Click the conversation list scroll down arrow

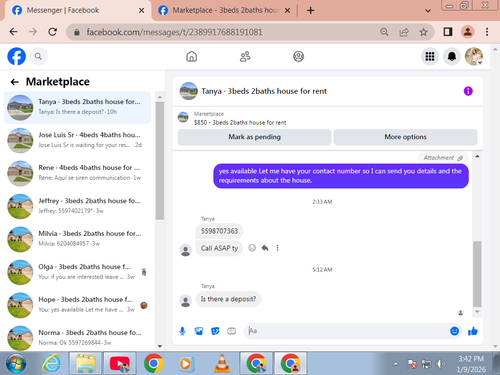click(160, 346)
